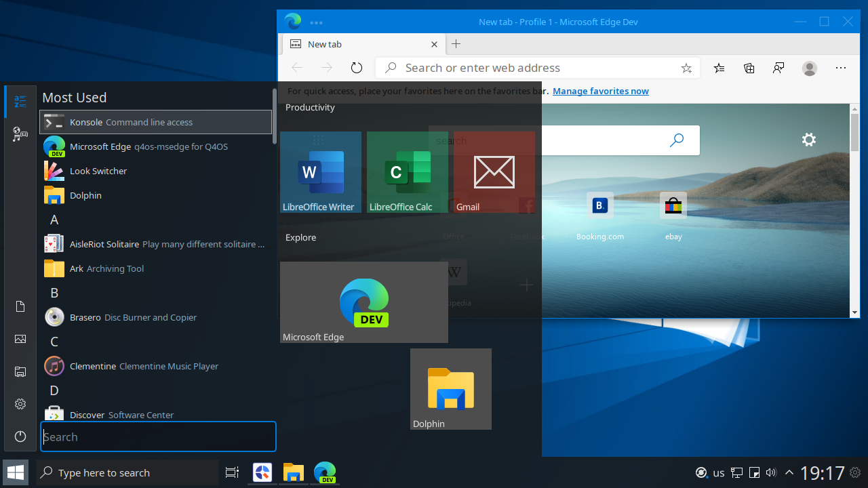Switch start menu to alphabetical apps view
Image resolution: width=868 pixels, height=488 pixels.
click(x=20, y=102)
